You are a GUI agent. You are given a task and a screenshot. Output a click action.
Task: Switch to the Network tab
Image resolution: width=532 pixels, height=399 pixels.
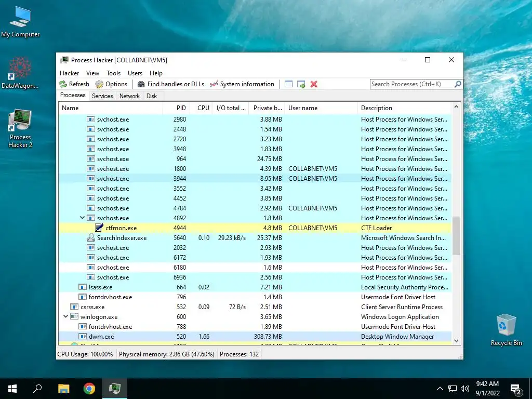[129, 96]
